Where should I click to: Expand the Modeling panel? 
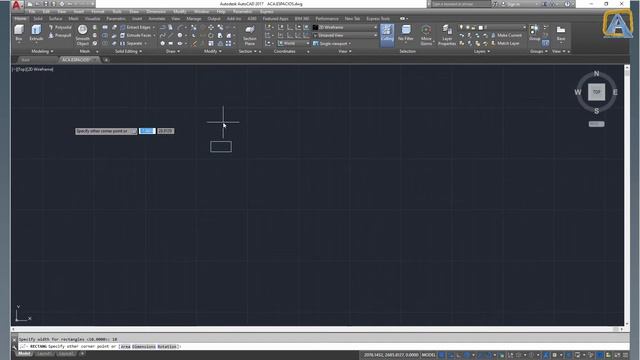42,51
